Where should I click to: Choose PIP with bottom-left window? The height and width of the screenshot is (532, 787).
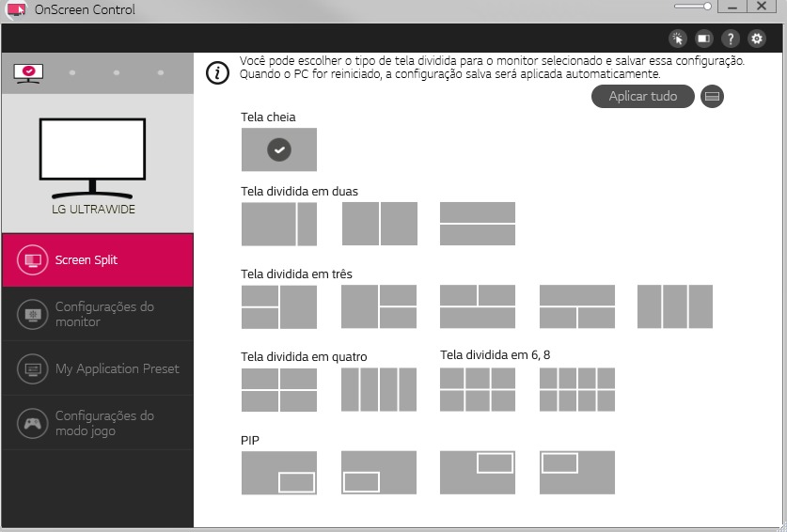(x=379, y=472)
